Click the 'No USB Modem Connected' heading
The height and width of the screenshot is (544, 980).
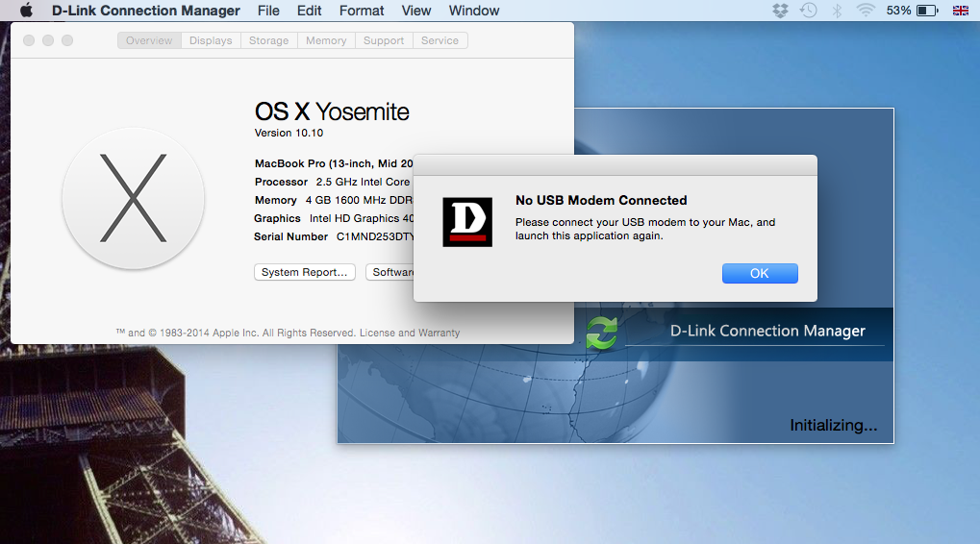point(601,201)
